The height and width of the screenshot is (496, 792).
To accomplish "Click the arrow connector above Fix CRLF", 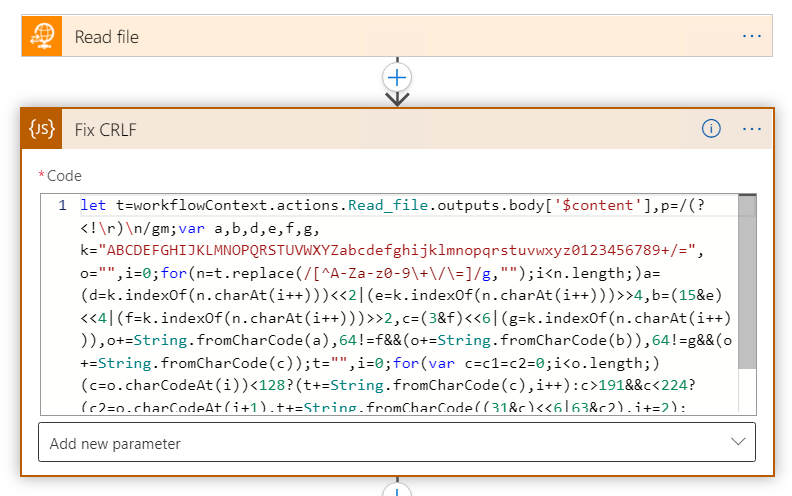I will [x=398, y=99].
